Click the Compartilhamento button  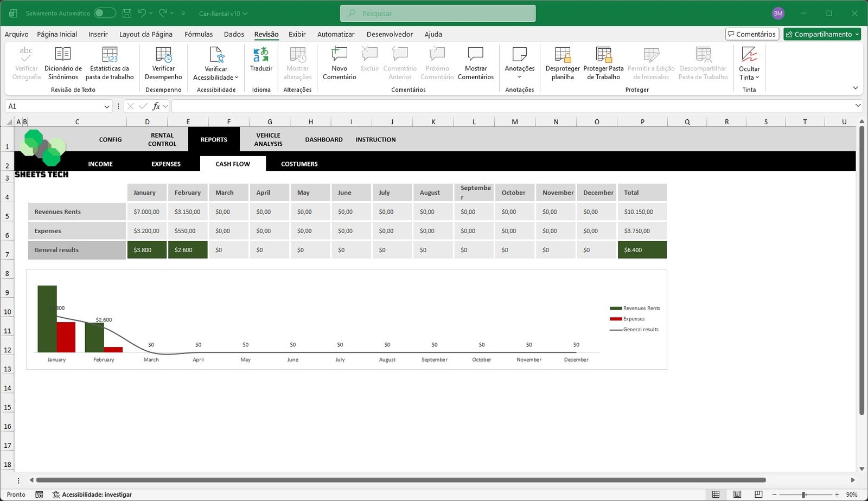coord(822,34)
